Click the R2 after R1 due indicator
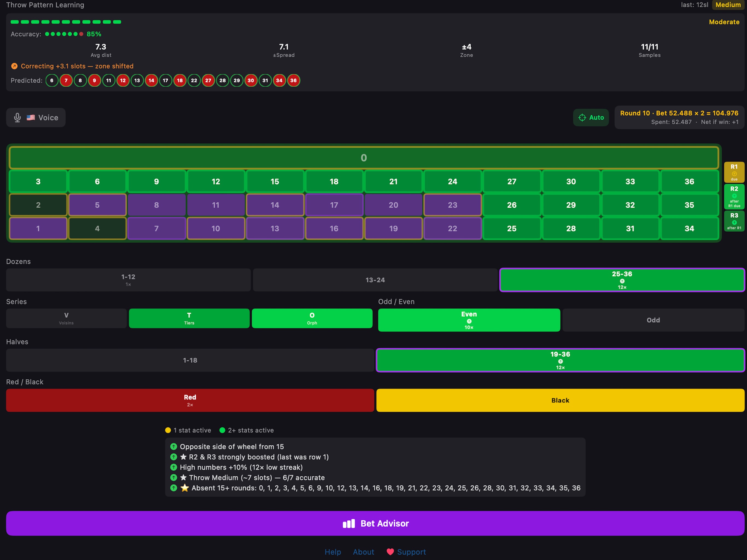The image size is (747, 560). 734,197
